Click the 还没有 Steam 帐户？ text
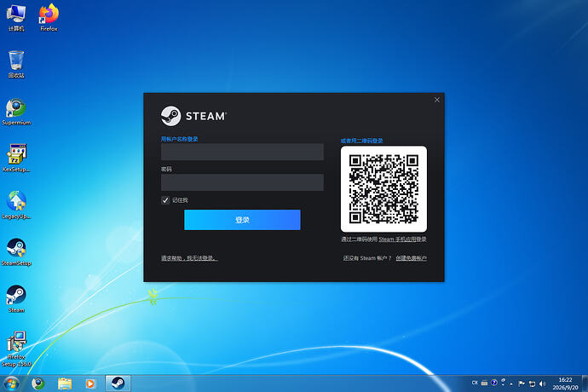Image resolution: width=588 pixels, height=392 pixels. [x=367, y=258]
